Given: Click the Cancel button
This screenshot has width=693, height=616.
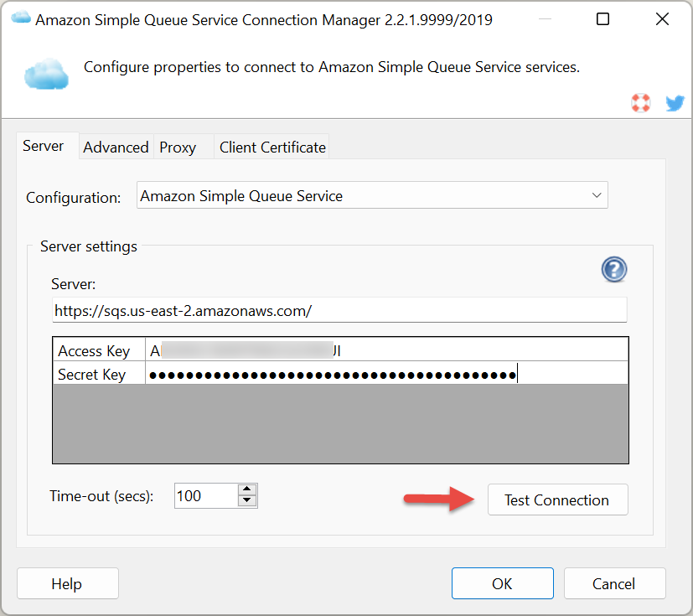Looking at the screenshot, I should [x=615, y=583].
